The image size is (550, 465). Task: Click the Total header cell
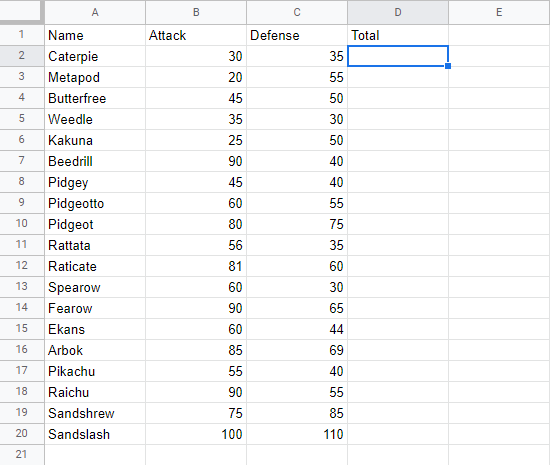pyautogui.click(x=398, y=35)
